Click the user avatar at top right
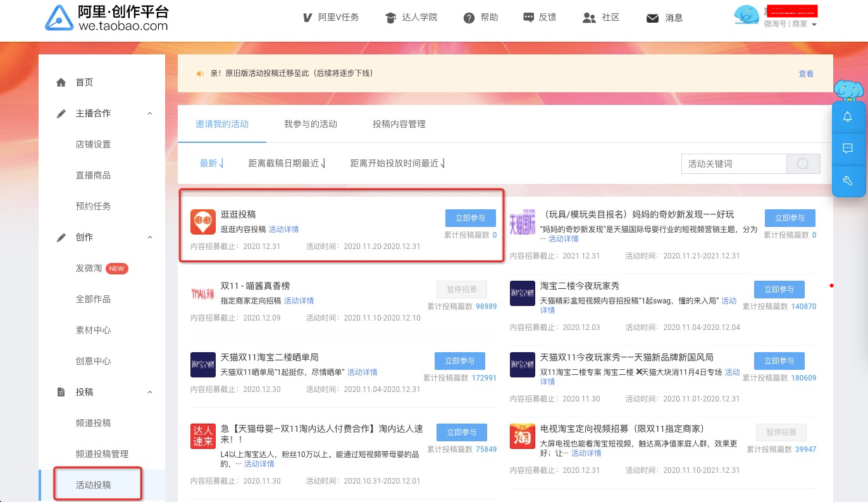The image size is (868, 502). [x=747, y=15]
